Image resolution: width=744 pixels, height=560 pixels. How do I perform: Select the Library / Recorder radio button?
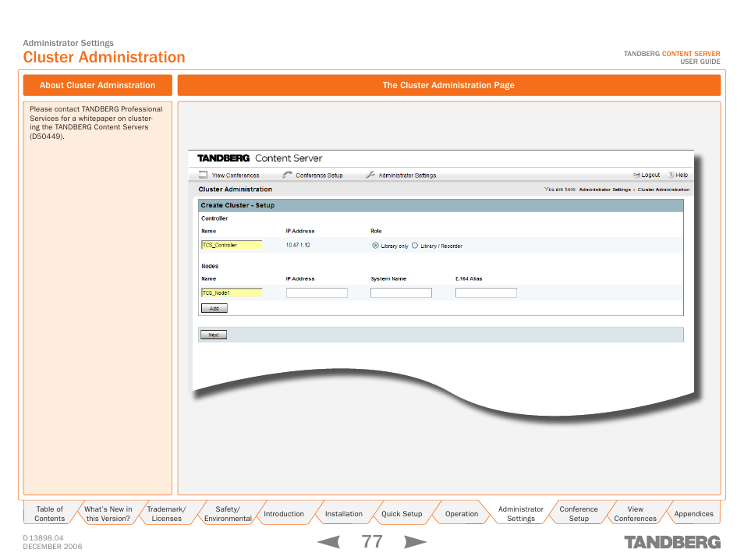[x=415, y=246]
